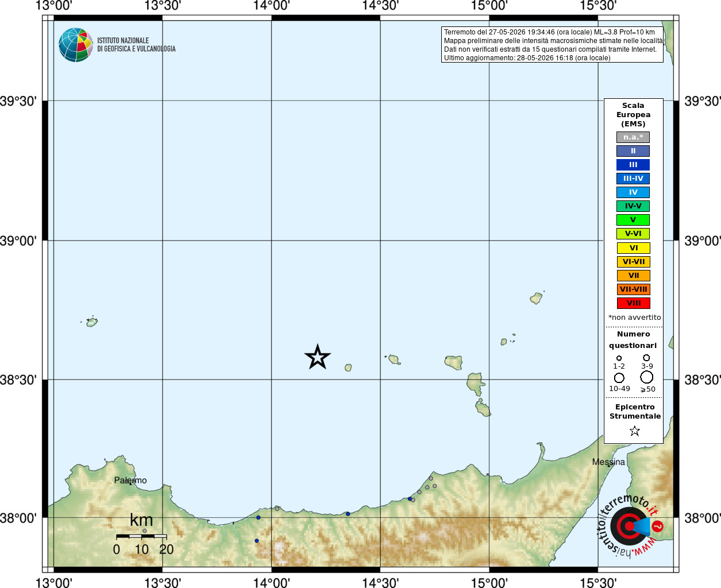This screenshot has width=721, height=588.
Task: Click the km scale bar
Action: pos(141,536)
